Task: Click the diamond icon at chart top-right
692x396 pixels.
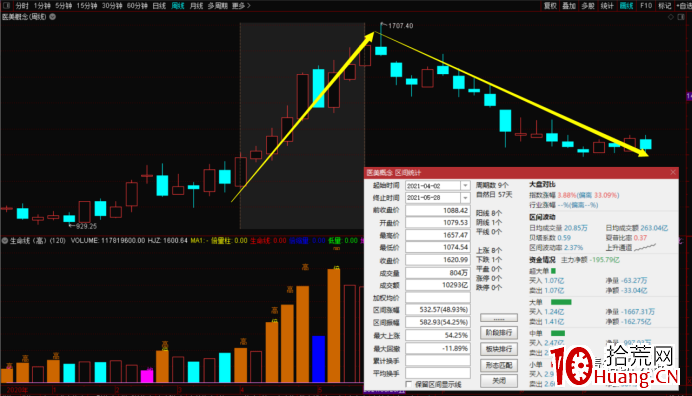Action: (x=671, y=17)
